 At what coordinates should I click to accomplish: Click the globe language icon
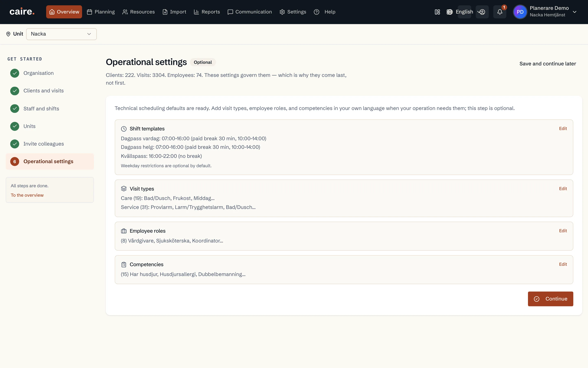coord(450,12)
